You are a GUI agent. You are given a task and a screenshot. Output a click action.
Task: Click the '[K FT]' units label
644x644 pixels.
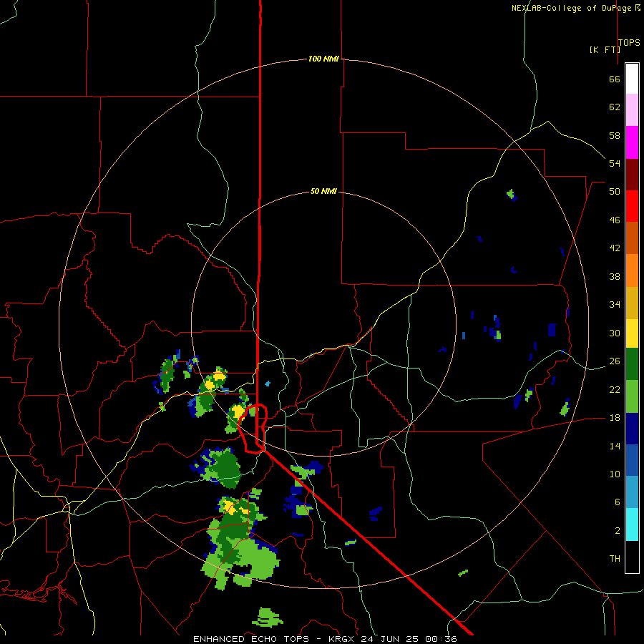coord(605,49)
